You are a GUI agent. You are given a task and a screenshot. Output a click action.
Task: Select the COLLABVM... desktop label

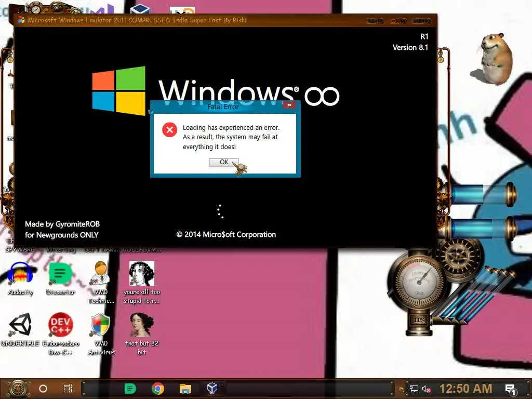tap(142, 250)
